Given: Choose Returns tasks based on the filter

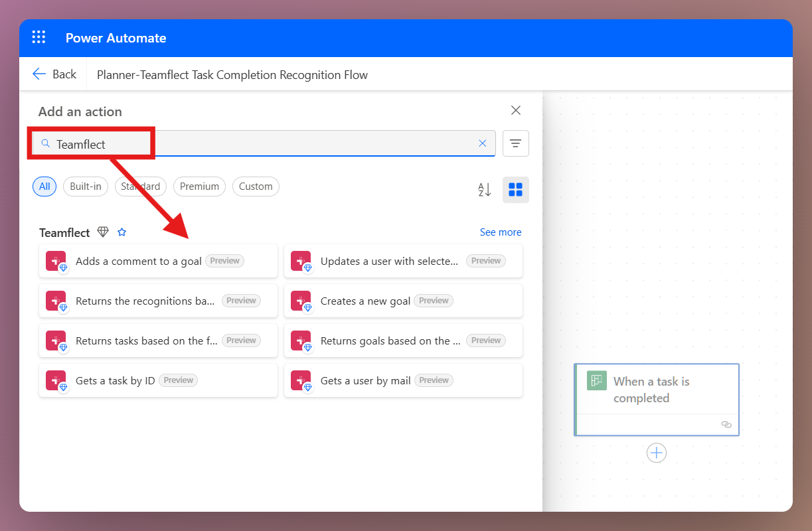Looking at the screenshot, I should click(158, 341).
